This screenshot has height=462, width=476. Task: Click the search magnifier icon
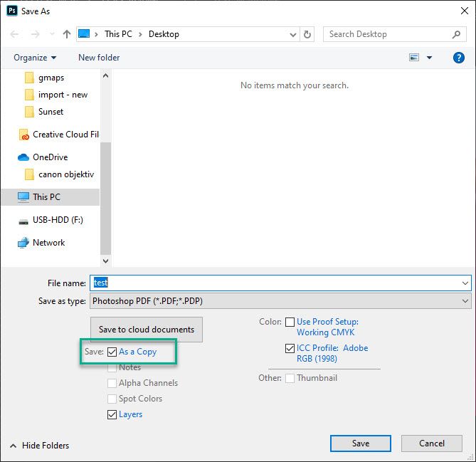456,34
